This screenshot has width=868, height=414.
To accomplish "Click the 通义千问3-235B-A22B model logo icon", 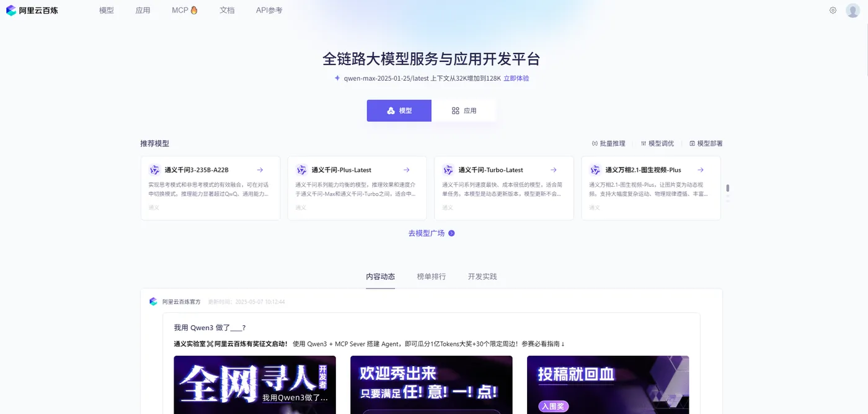I will (x=154, y=170).
